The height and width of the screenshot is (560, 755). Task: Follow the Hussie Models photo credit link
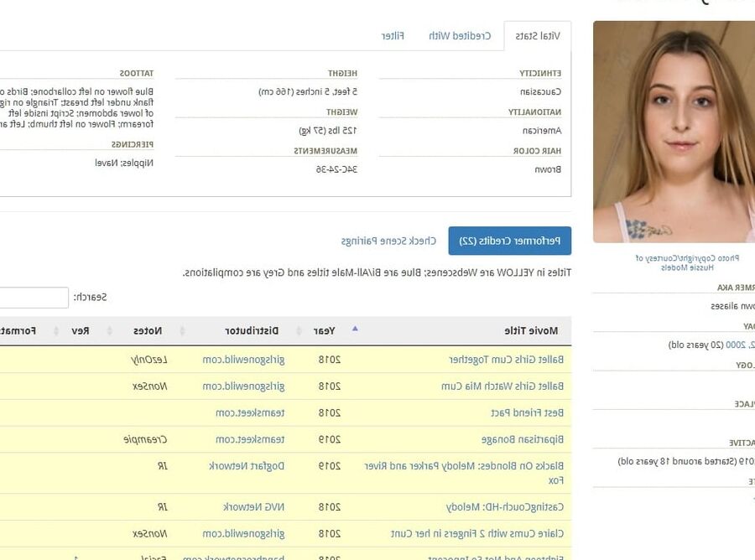[x=687, y=267]
